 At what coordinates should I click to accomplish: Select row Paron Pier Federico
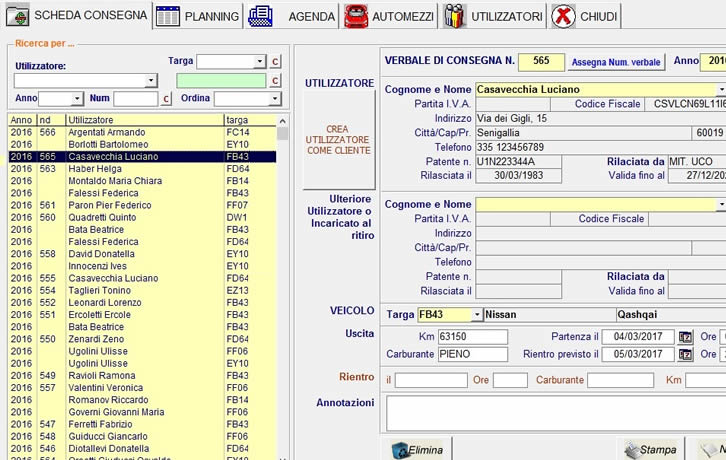click(x=142, y=205)
